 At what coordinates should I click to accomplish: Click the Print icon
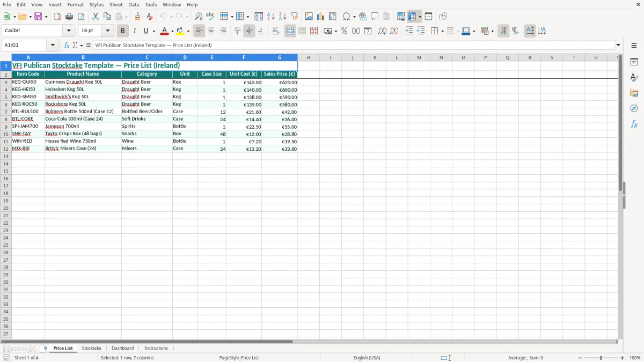click(69, 17)
